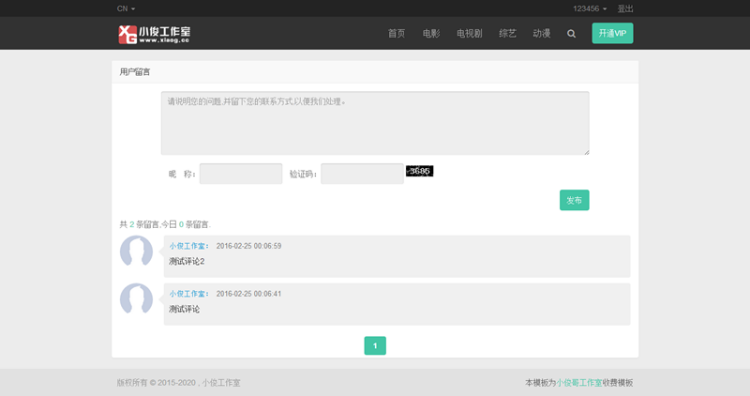The height and width of the screenshot is (396, 750).
Task: Open 小俊哥工作室 footer link
Action: (x=579, y=383)
